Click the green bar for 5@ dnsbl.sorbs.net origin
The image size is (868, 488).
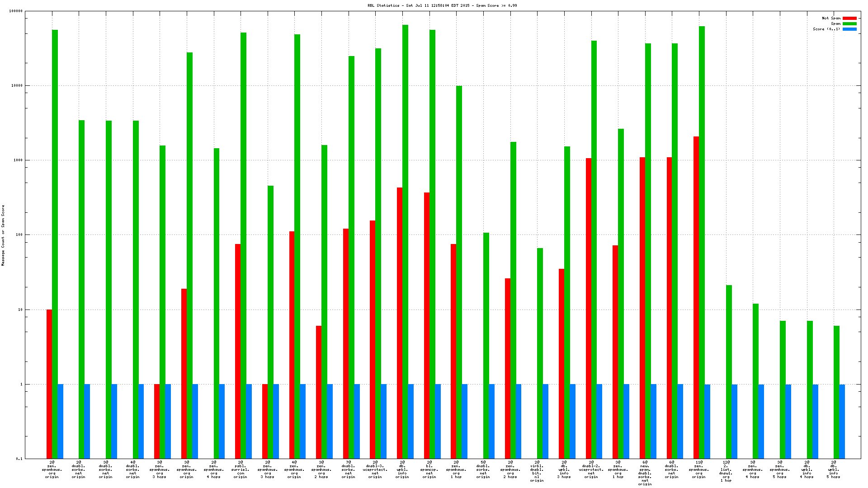pos(486,343)
